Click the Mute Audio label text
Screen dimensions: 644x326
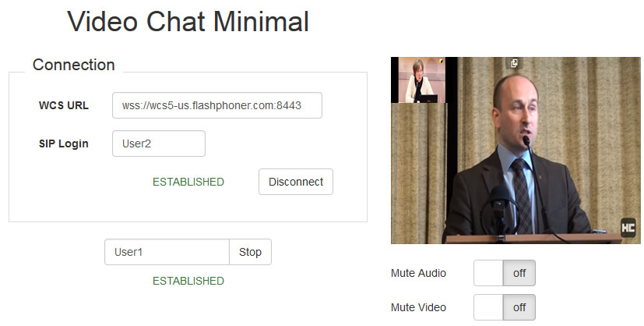tap(418, 273)
